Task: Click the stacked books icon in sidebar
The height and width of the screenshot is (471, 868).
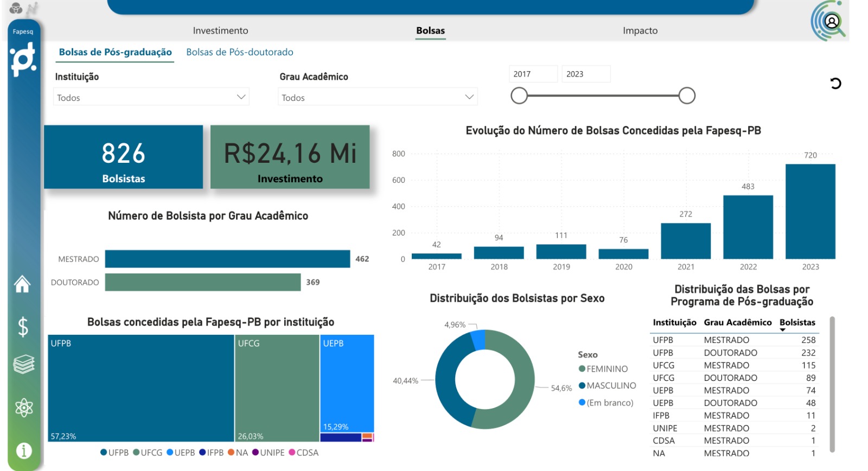Action: [x=24, y=364]
